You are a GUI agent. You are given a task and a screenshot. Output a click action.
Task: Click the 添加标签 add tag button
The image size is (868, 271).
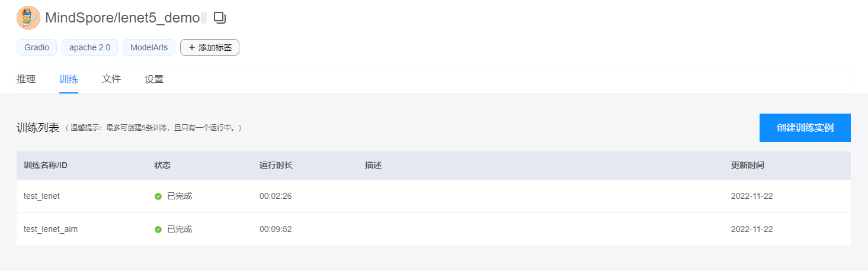click(x=210, y=47)
